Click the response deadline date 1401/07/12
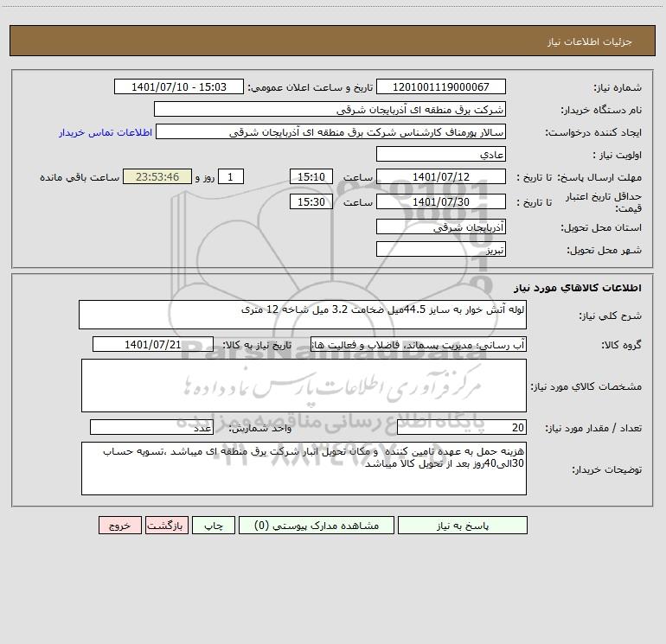The image size is (666, 644). coord(441,176)
